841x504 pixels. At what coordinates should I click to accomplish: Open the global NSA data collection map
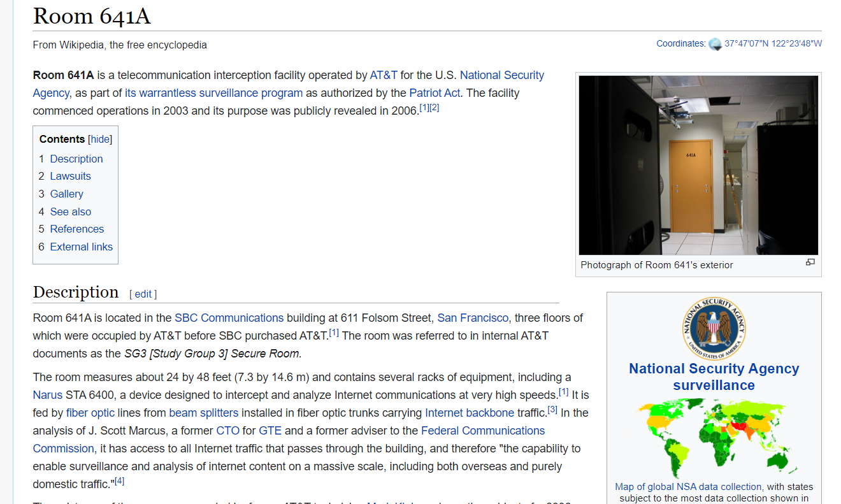click(714, 438)
